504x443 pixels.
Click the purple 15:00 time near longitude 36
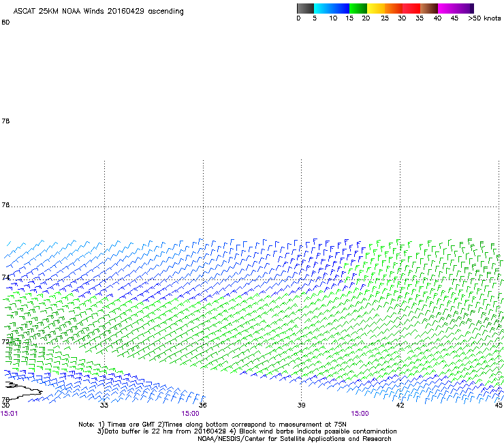coord(190,414)
